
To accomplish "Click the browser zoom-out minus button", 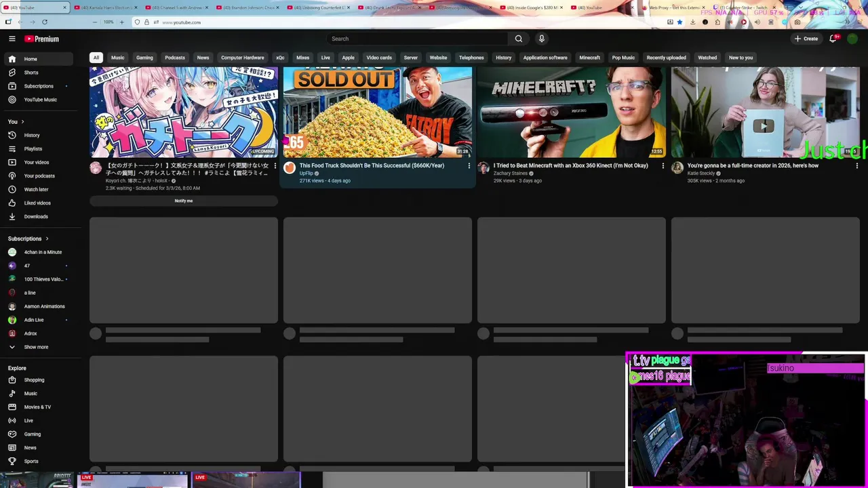I will [96, 22].
